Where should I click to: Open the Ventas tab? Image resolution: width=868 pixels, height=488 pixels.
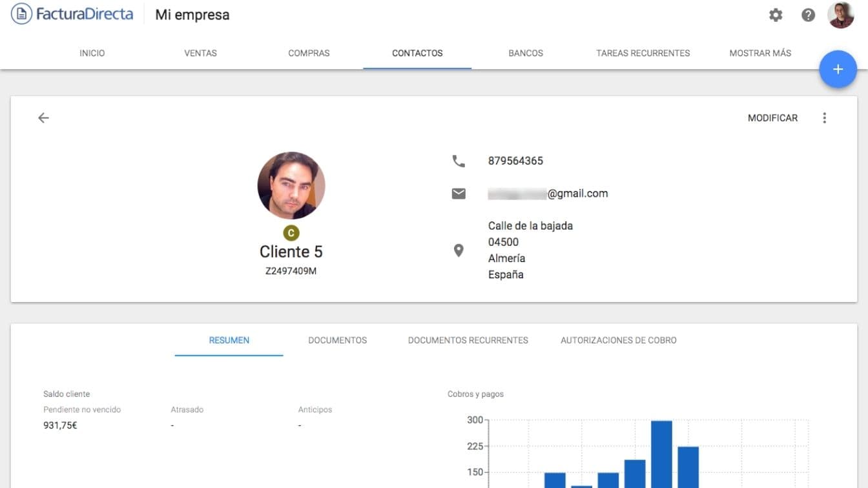click(x=200, y=53)
